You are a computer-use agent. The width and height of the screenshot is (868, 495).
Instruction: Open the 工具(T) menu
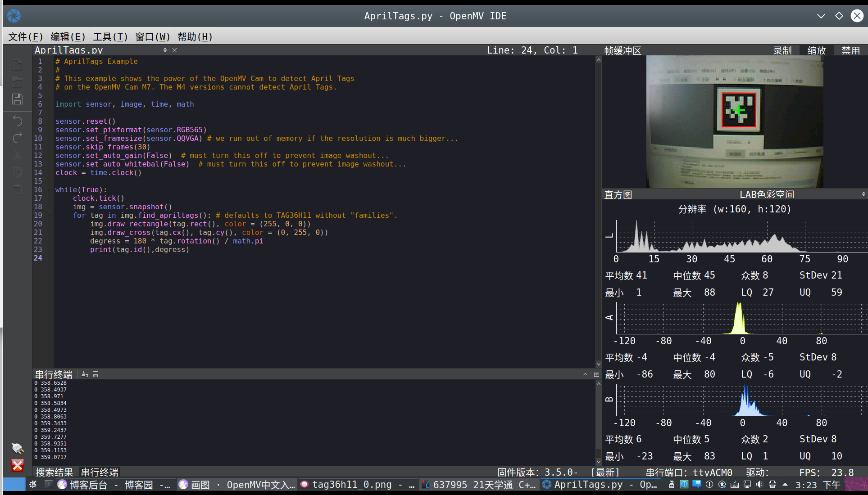pos(109,37)
